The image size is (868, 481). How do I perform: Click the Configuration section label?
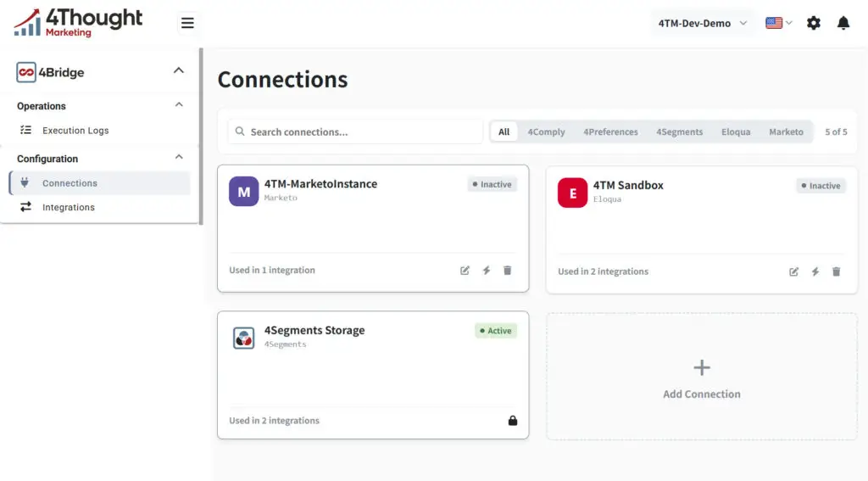pos(47,159)
